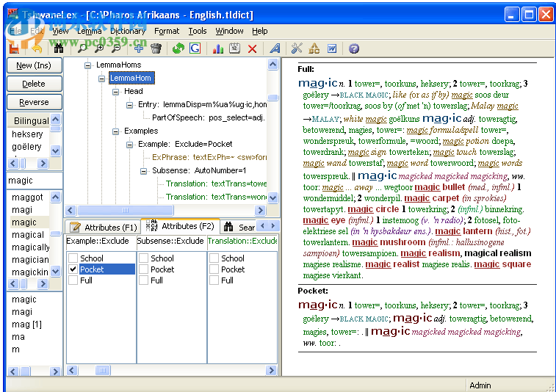Collapse the Subsense AutoNumber=1 node

click(145, 171)
